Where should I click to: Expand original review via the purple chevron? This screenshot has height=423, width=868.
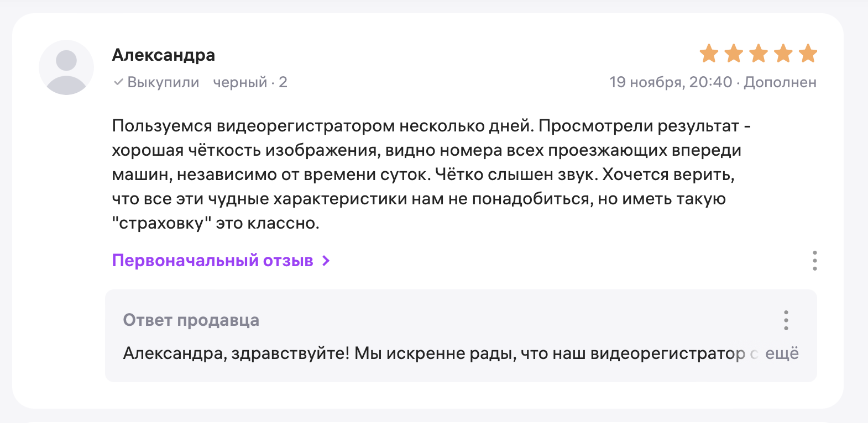pyautogui.click(x=326, y=261)
